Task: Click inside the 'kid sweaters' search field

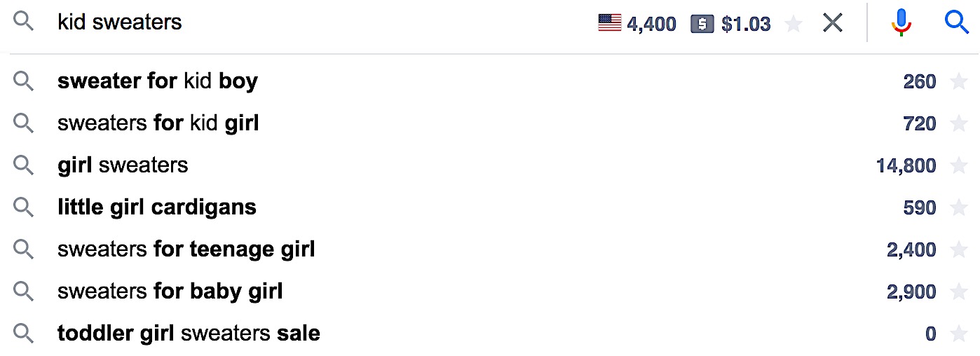Action: (x=315, y=23)
